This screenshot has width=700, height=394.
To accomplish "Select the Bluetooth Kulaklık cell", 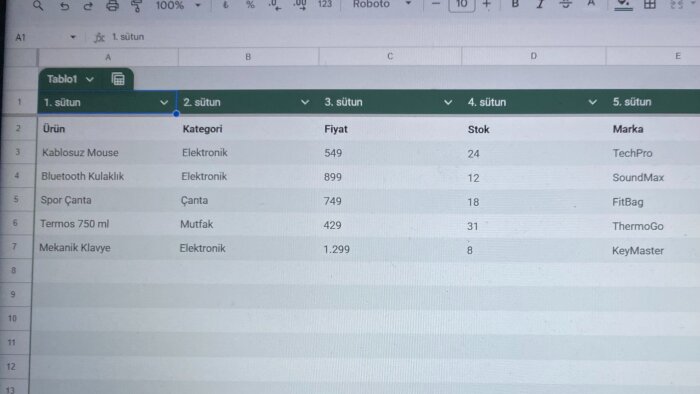I will click(106, 176).
